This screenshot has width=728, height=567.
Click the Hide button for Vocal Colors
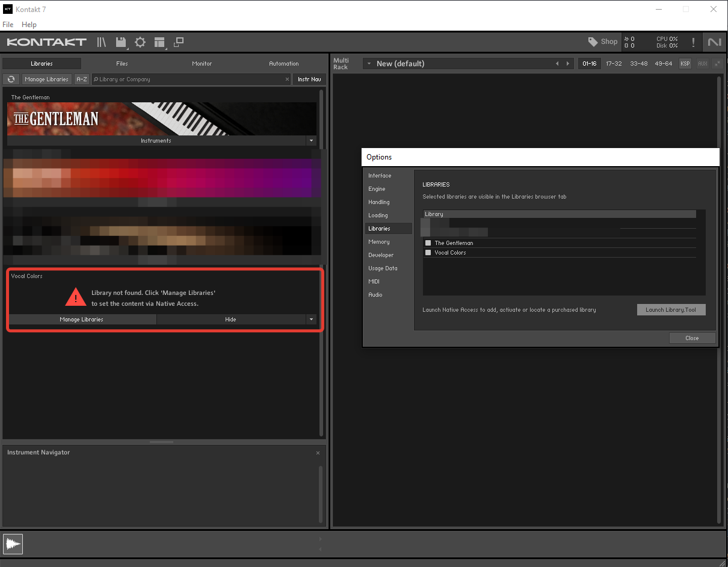(x=231, y=320)
